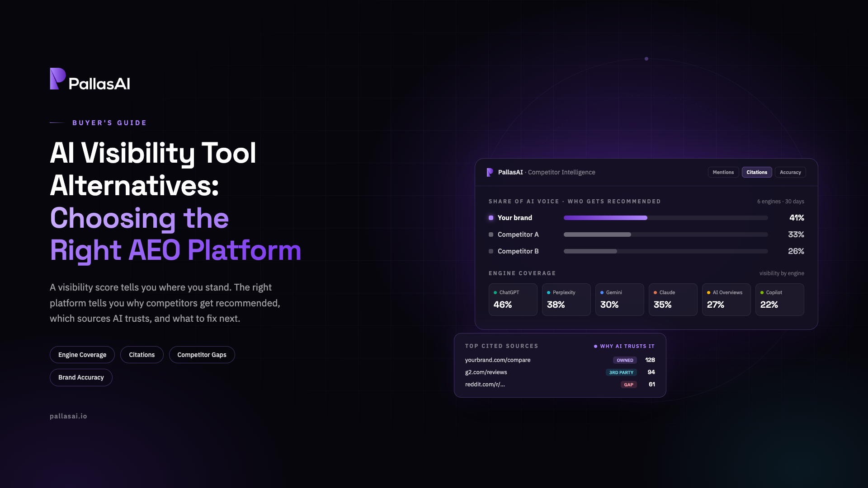Screen dimensions: 868x488
Task: Click the Competitor B progress bar
Action: 665,251
